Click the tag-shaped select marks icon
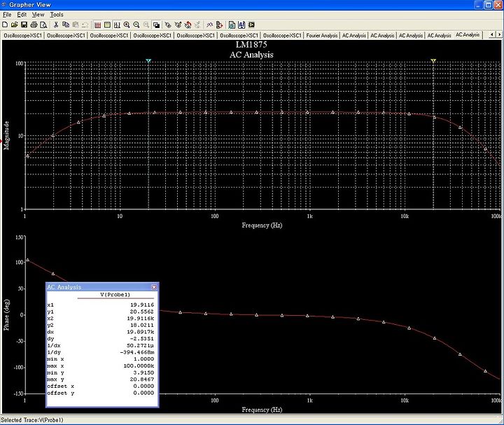Image resolution: width=504 pixels, height=425 pixels. pyautogui.click(x=168, y=25)
